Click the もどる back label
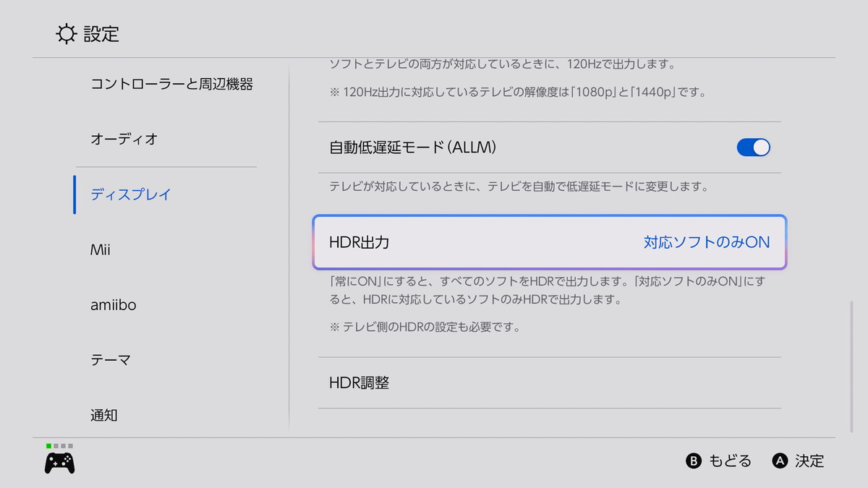The height and width of the screenshot is (488, 868). (x=729, y=461)
